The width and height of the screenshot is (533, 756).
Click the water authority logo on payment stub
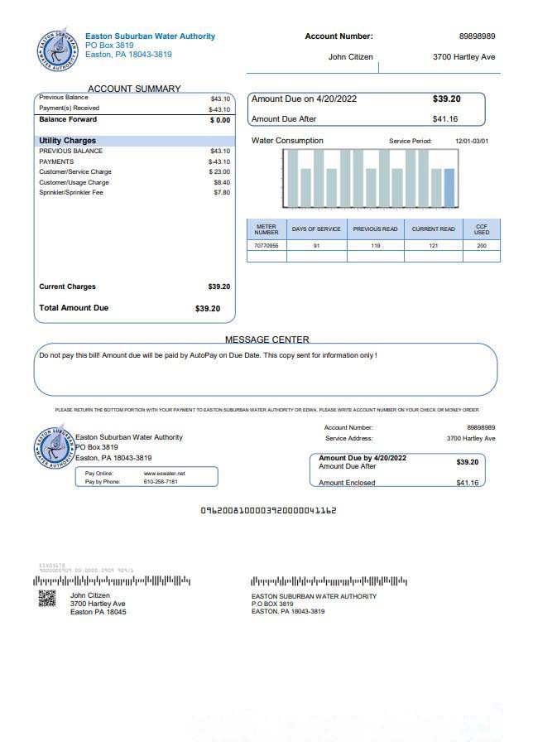click(55, 448)
